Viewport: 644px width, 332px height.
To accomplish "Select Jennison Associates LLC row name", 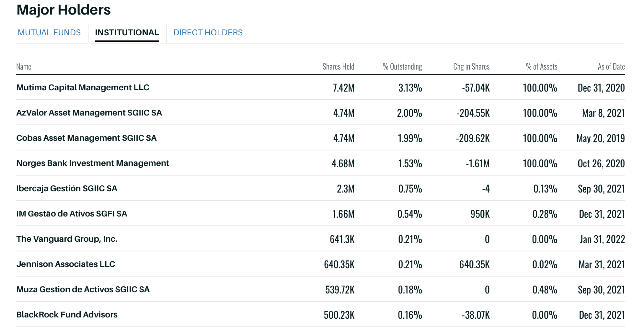I will pos(66,264).
